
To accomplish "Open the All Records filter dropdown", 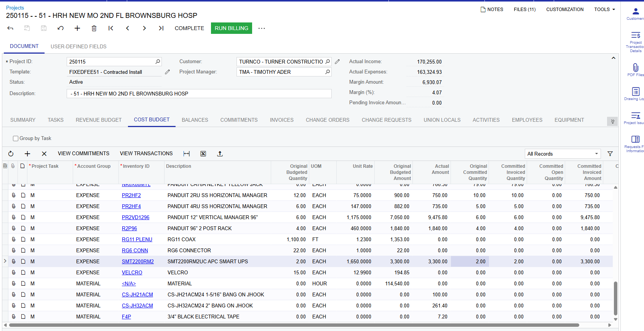I will (x=562, y=154).
